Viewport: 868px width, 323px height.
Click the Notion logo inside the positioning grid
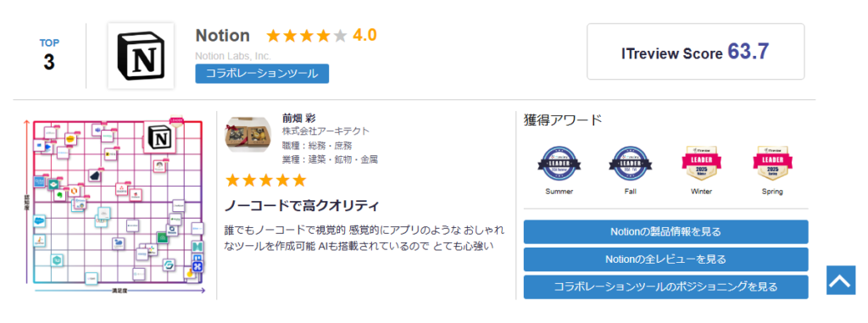(x=161, y=136)
